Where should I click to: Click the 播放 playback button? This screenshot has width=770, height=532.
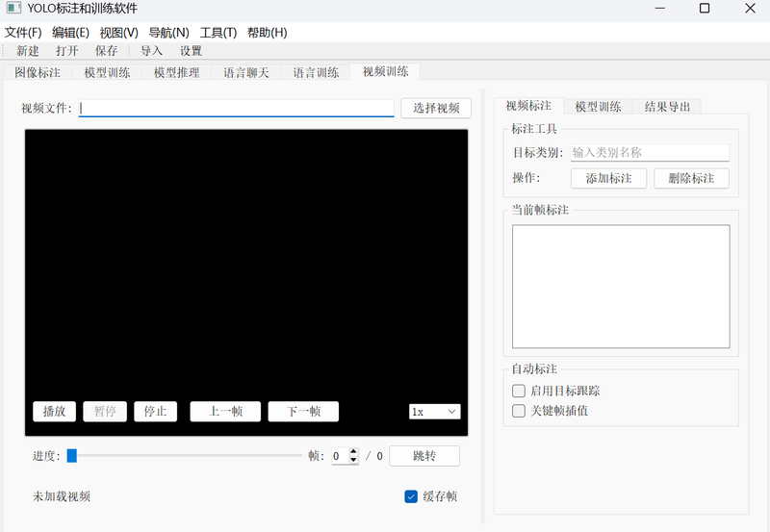pyautogui.click(x=54, y=412)
